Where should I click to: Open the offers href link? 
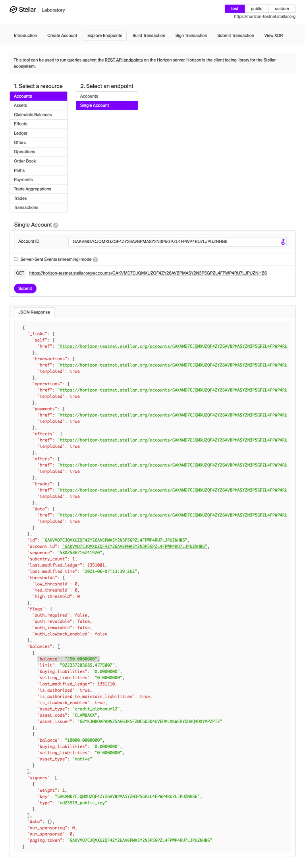pyautogui.click(x=172, y=465)
